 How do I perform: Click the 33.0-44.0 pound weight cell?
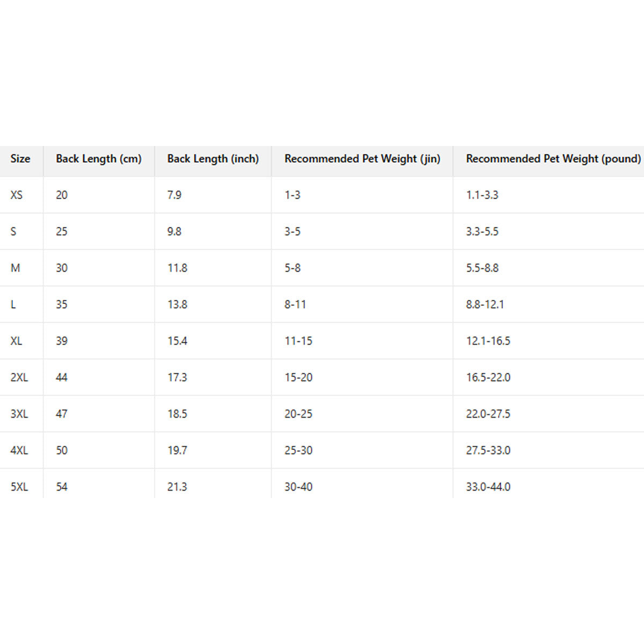click(x=488, y=487)
